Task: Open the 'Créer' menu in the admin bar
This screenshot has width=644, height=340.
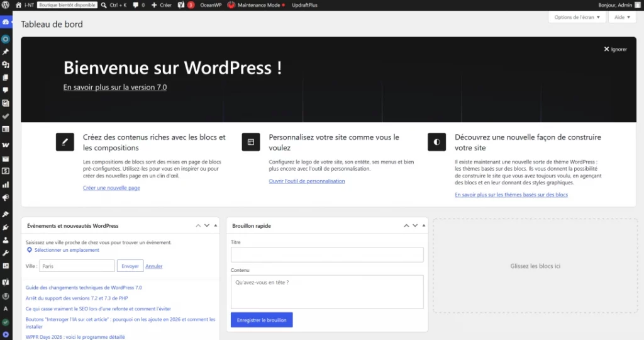Action: pos(162,5)
